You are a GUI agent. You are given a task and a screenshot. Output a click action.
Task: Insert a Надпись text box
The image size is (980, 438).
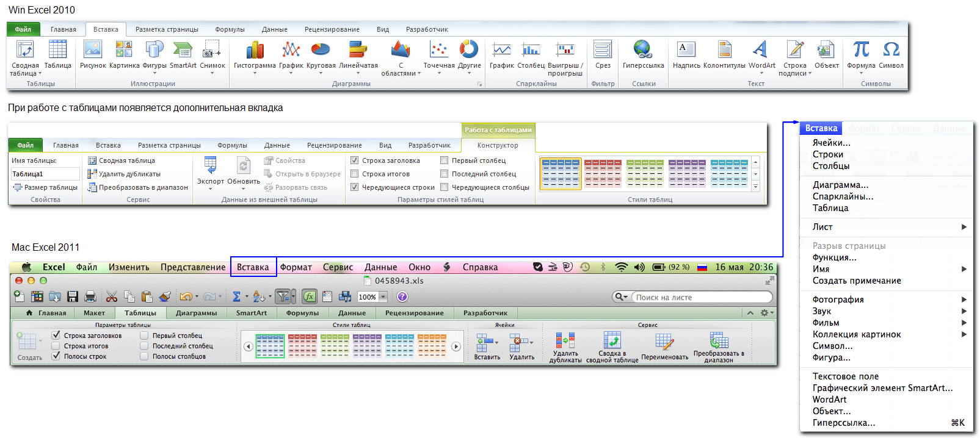(x=686, y=49)
